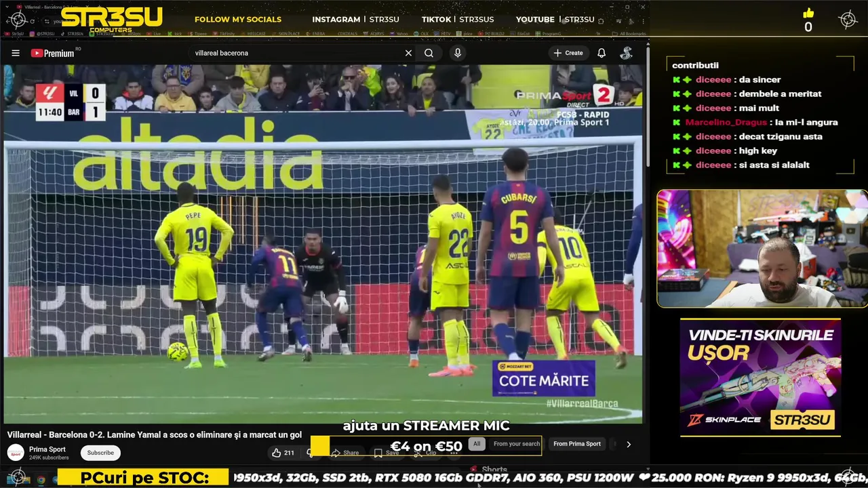Select the All filter chip
Image resolution: width=868 pixels, height=488 pixels.
477,444
